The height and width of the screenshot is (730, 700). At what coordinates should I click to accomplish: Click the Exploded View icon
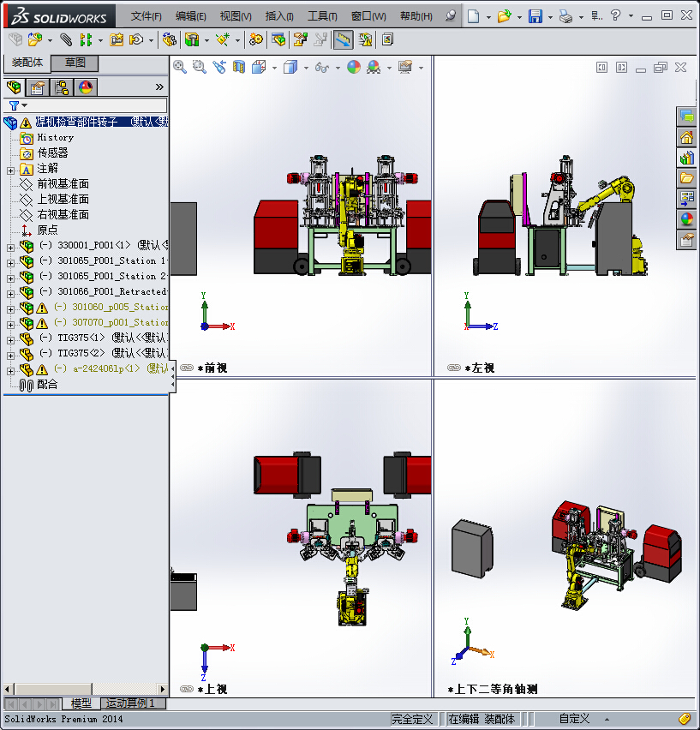[300, 39]
